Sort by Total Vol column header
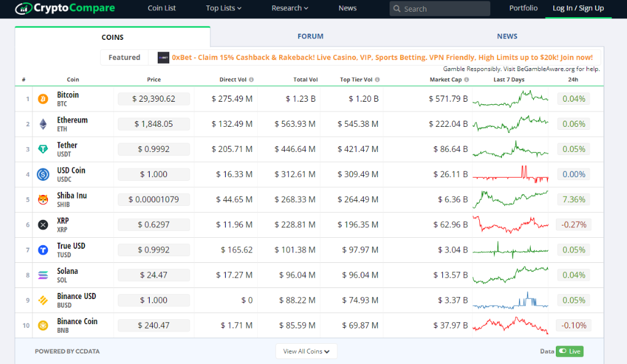This screenshot has height=364, width=627. point(306,80)
